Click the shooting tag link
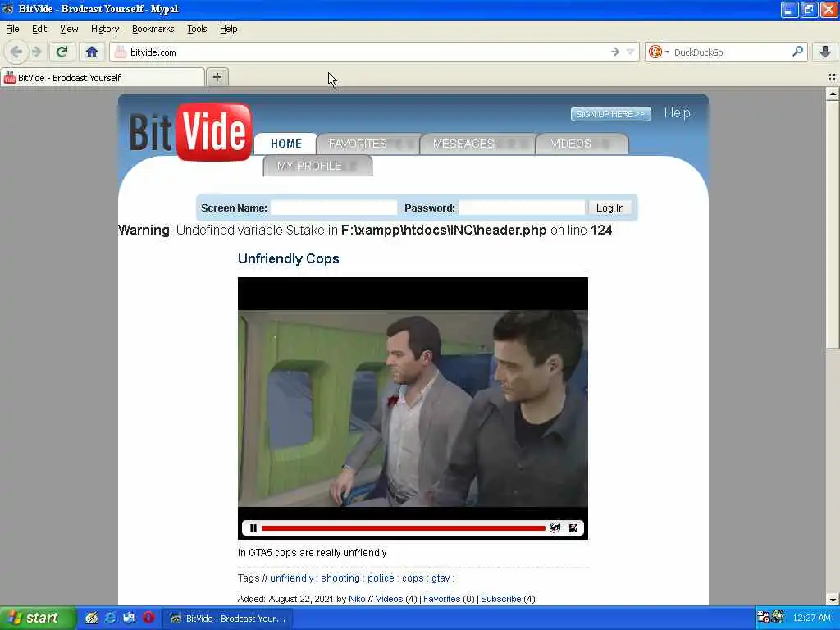 click(x=340, y=578)
